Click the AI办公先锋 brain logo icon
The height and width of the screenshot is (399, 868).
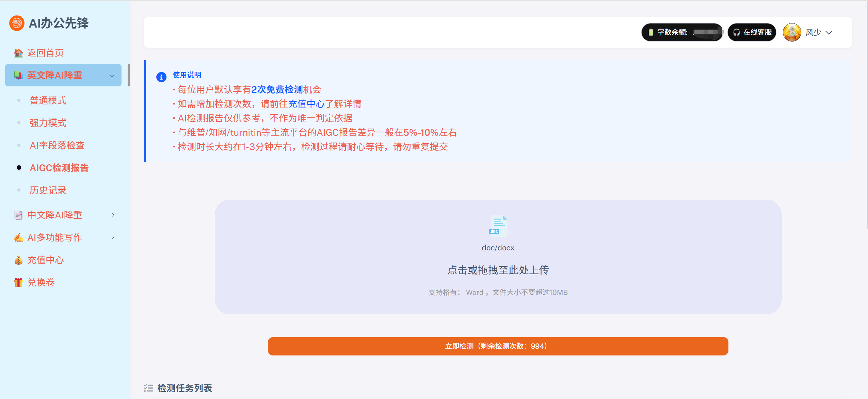point(17,23)
